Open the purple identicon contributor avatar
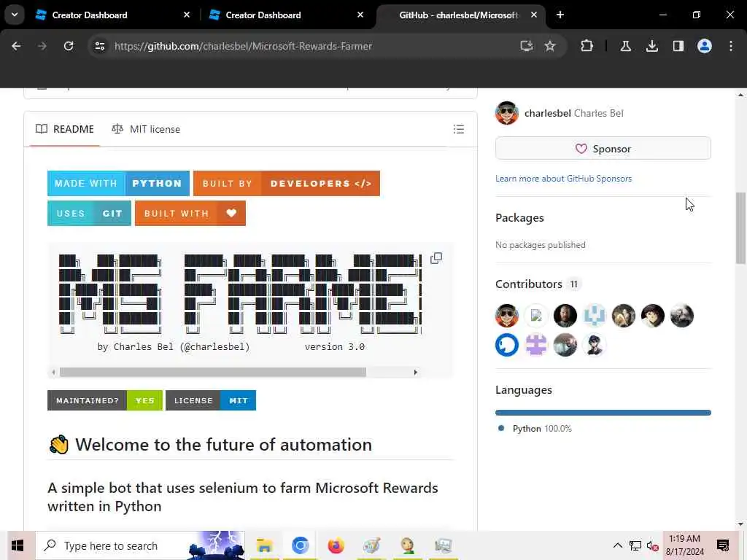Screen dimensions: 747x560 tap(536, 345)
